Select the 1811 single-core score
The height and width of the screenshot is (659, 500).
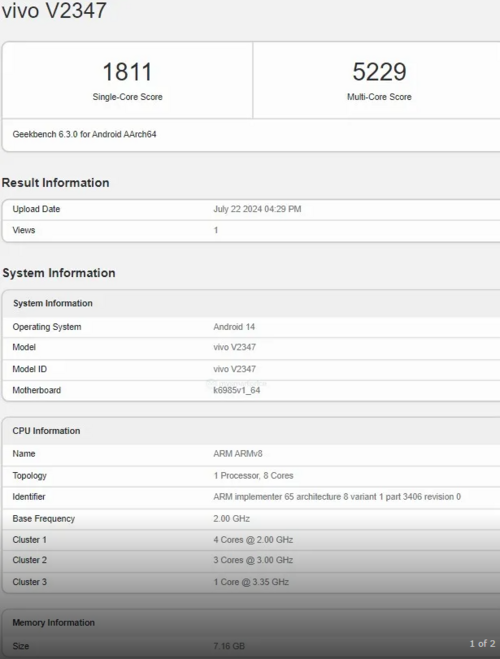coord(127,72)
